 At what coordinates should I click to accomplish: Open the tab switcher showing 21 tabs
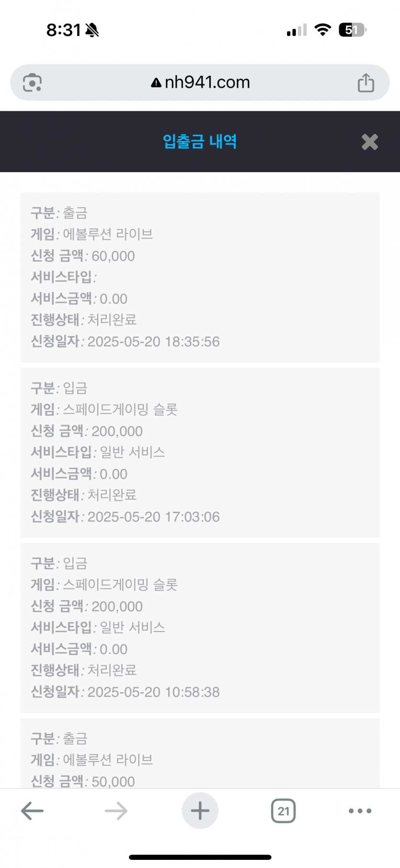click(284, 811)
